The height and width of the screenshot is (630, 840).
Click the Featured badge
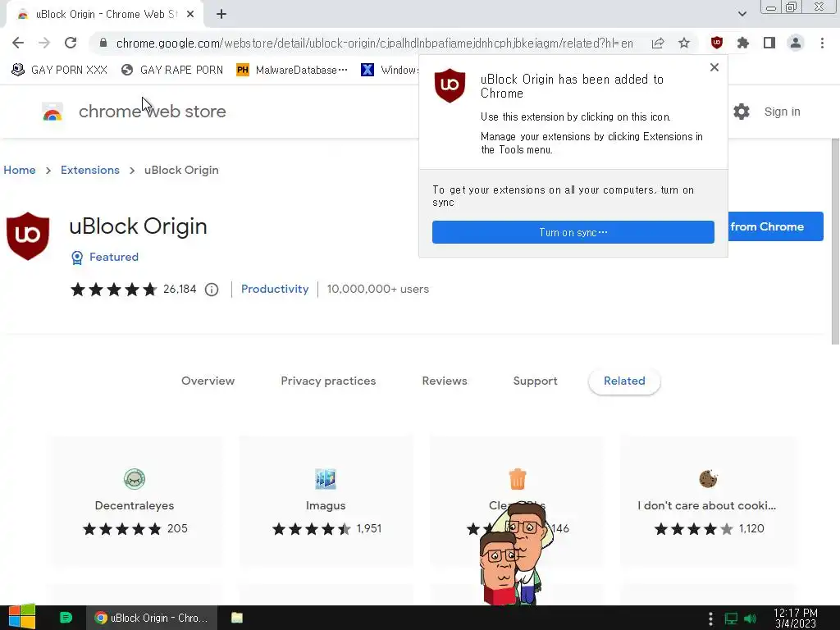click(105, 257)
